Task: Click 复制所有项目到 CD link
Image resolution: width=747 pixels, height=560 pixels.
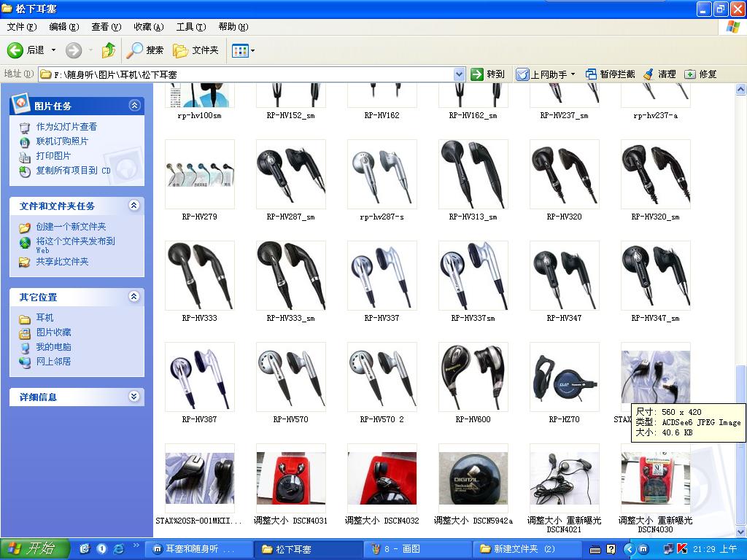Action: tap(74, 171)
